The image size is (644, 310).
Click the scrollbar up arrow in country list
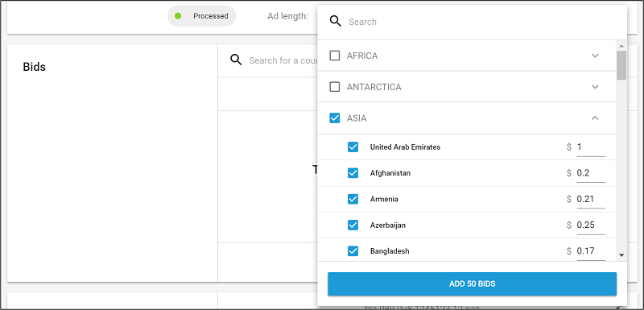(621, 46)
